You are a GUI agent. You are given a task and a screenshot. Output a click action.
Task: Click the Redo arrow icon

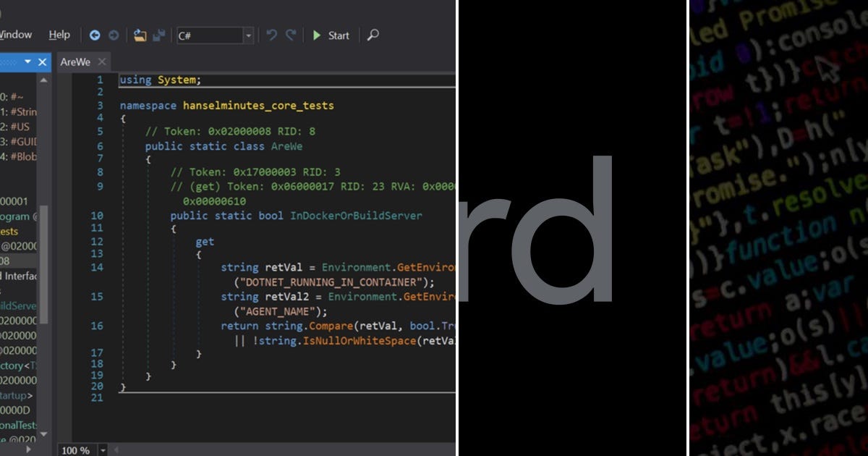point(289,34)
